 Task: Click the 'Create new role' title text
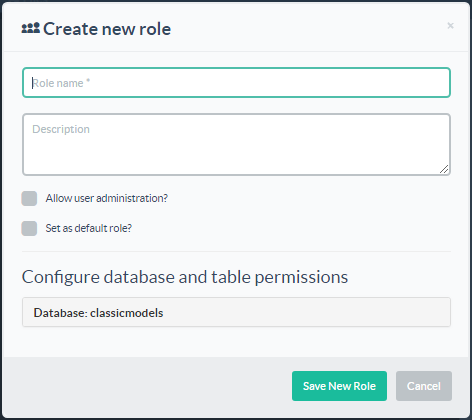(x=107, y=29)
